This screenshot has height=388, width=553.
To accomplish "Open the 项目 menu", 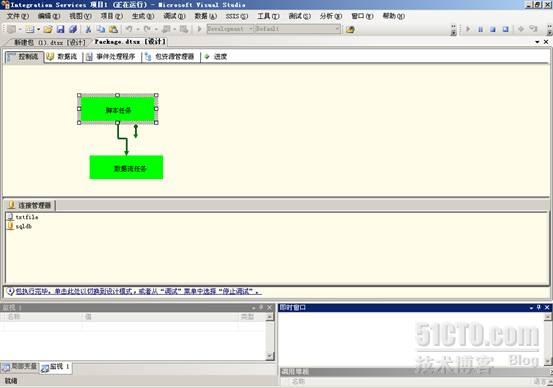I will click(x=111, y=16).
